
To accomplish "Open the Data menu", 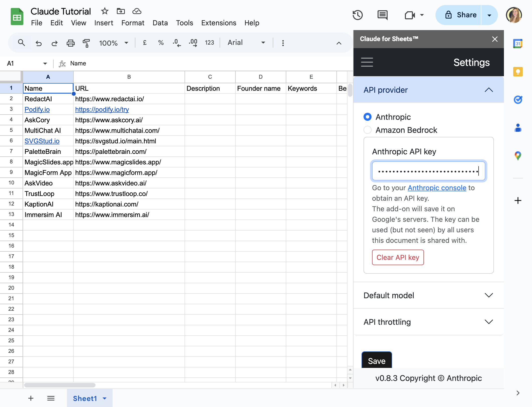I will click(x=160, y=23).
